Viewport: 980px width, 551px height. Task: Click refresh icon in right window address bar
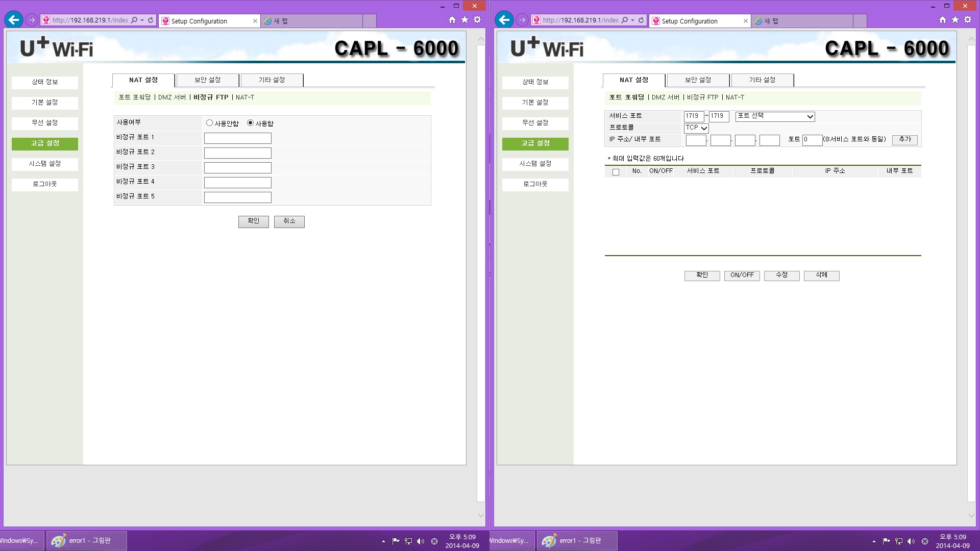641,20
